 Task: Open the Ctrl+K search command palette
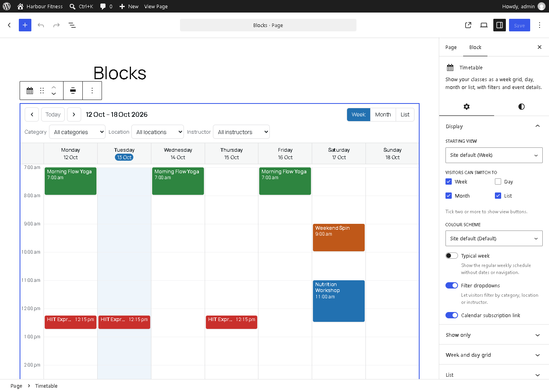pyautogui.click(x=81, y=6)
